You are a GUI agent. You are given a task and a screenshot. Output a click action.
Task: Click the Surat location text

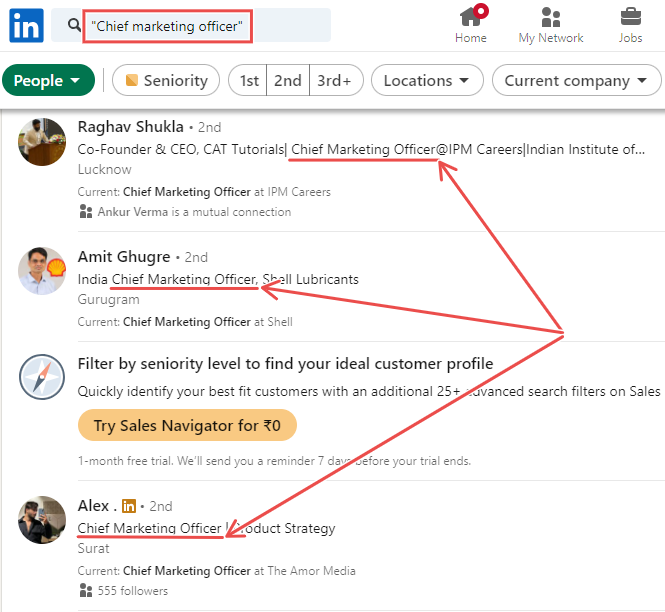click(x=93, y=548)
